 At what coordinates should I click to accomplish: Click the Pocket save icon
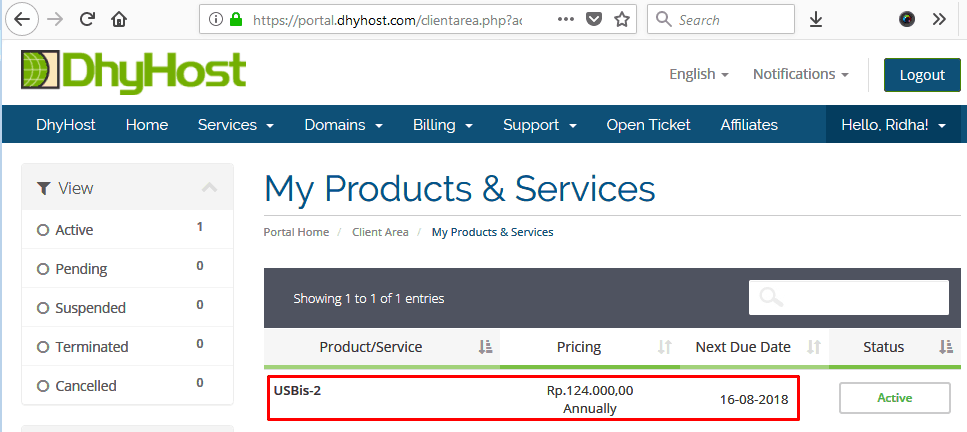pos(594,19)
